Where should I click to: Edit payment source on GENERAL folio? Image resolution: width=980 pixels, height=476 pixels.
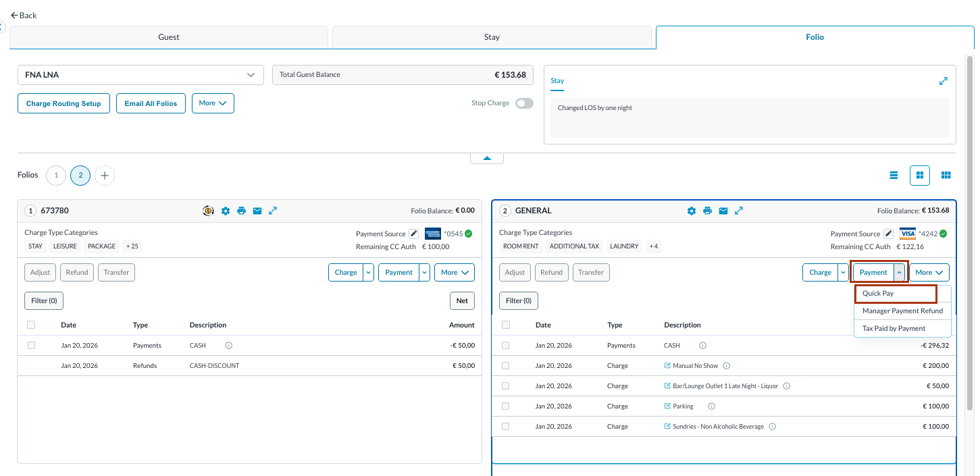888,234
